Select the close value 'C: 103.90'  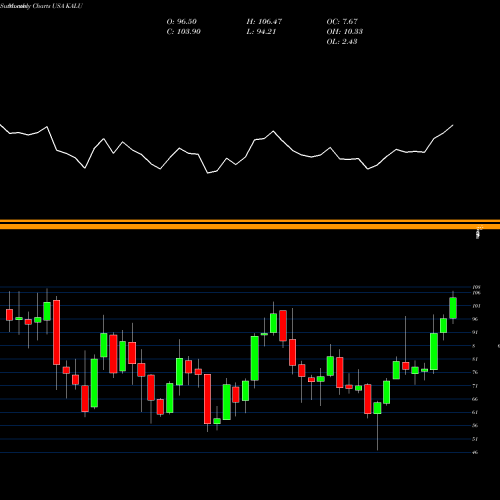pos(184,32)
